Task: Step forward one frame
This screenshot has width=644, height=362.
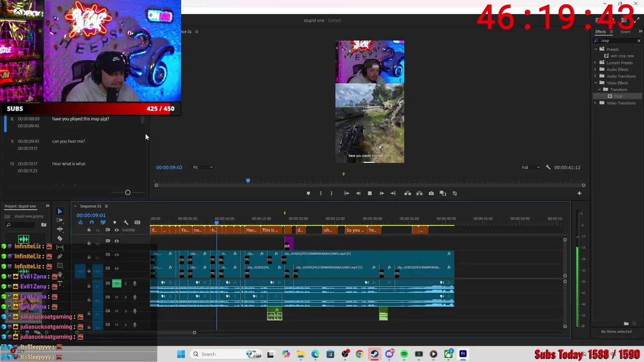Action: click(381, 193)
